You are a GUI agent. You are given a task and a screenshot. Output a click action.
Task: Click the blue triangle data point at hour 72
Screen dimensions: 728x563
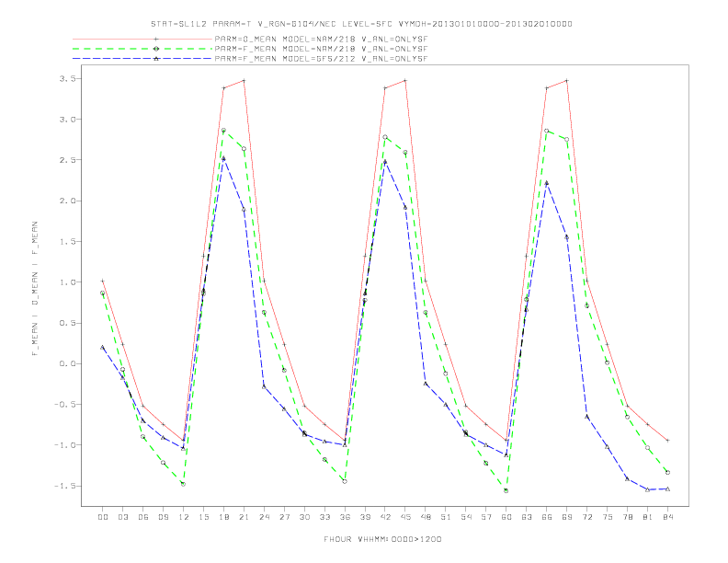tap(586, 417)
